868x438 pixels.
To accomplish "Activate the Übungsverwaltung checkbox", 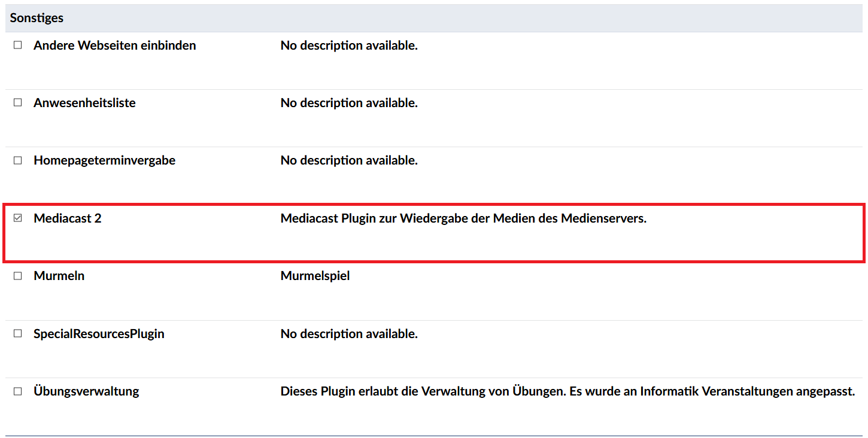I will (18, 391).
